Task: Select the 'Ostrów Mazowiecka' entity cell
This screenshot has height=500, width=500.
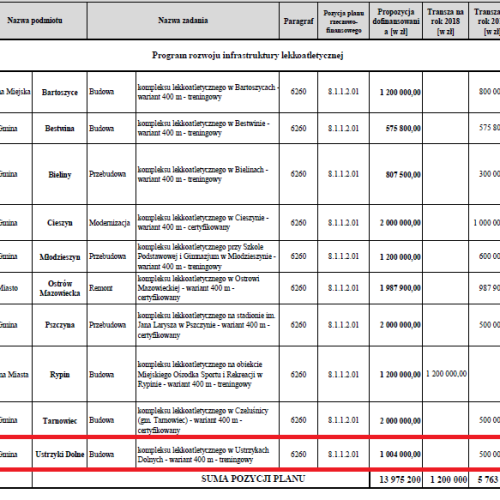Action: point(60,288)
